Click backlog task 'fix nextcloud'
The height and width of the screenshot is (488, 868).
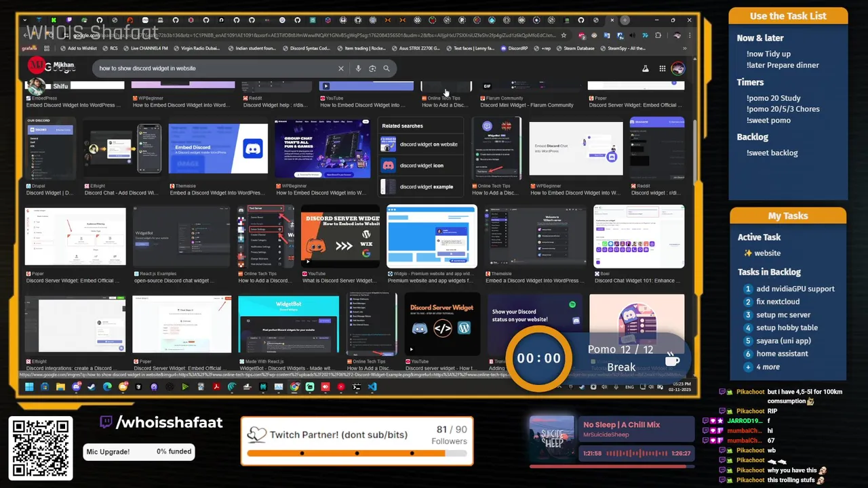pos(778,302)
